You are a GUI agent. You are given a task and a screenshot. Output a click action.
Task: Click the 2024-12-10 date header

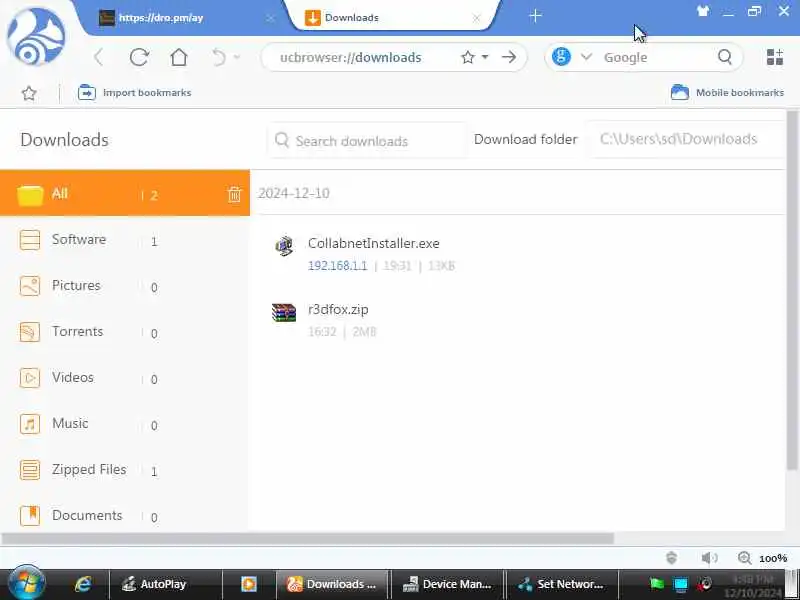[294, 193]
